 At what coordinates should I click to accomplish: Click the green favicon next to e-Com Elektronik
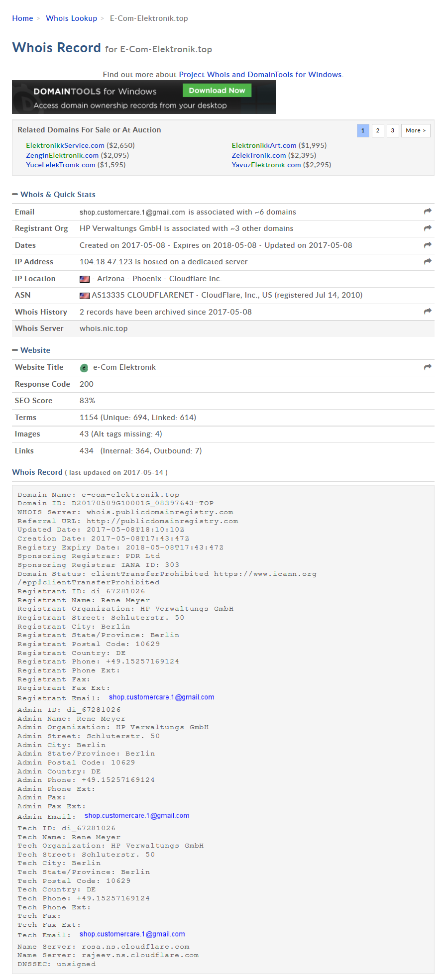coord(84,368)
